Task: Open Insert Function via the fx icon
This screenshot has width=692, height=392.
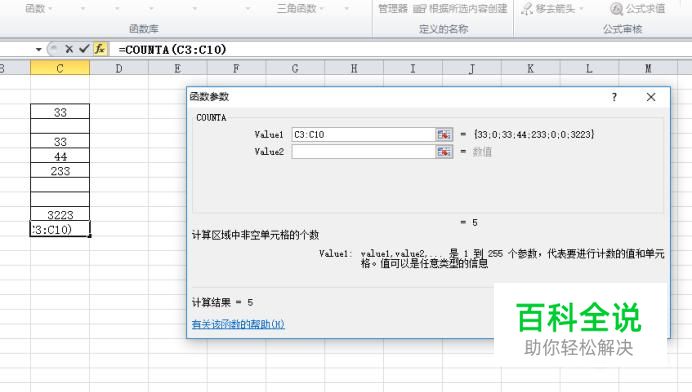Action: tap(100, 49)
